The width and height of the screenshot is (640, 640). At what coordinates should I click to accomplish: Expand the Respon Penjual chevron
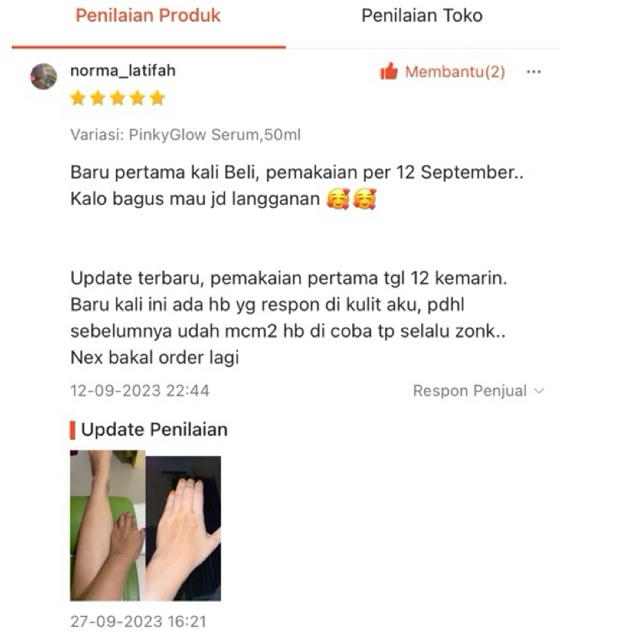point(539,391)
